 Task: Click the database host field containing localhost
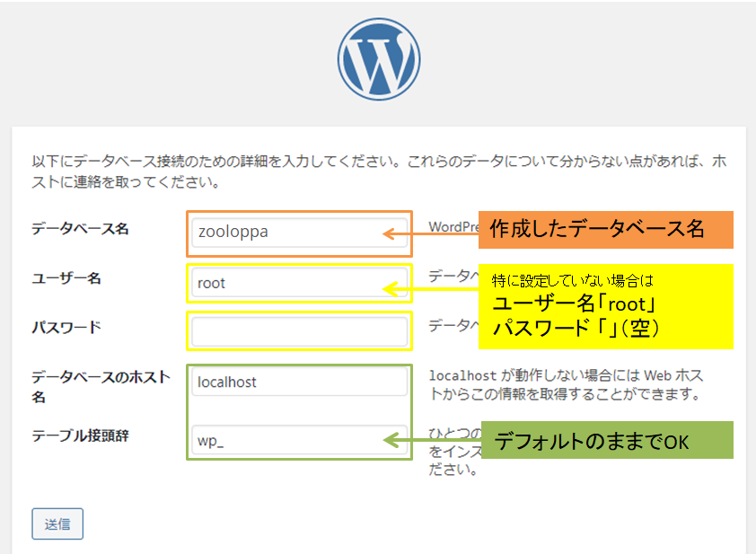(299, 382)
